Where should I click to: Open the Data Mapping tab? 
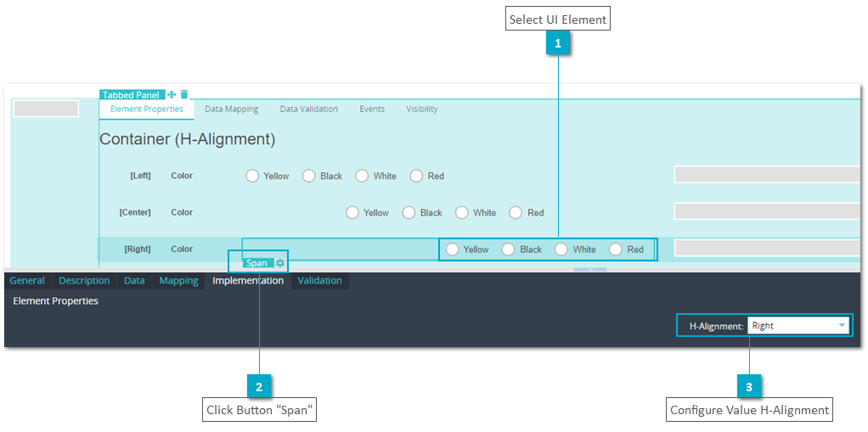pyautogui.click(x=231, y=109)
